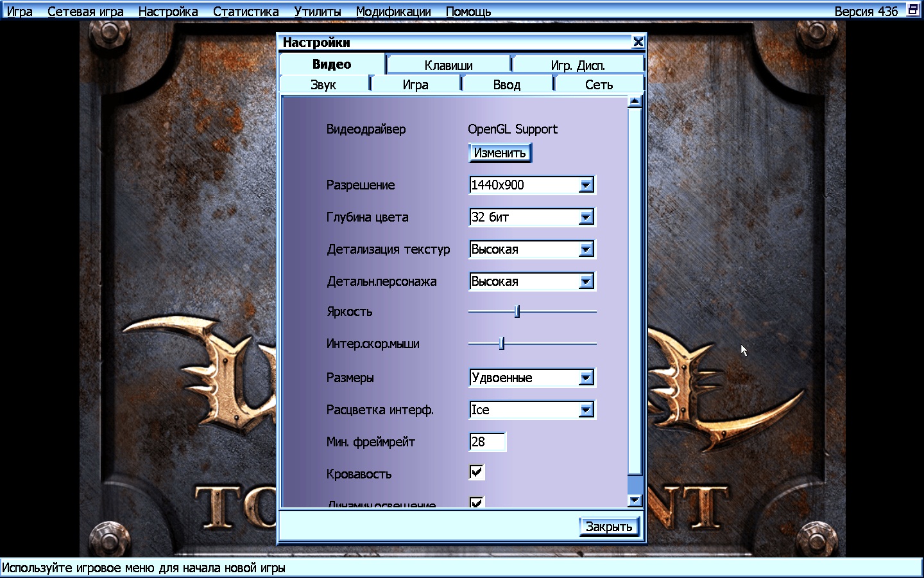
Task: Open the Статистика menu
Action: coord(246,12)
